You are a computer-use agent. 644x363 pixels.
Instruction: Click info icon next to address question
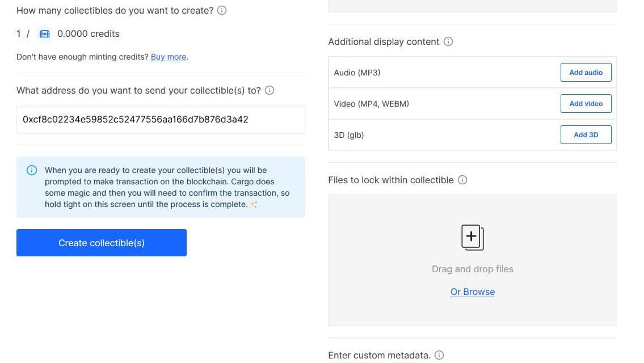[x=270, y=90]
